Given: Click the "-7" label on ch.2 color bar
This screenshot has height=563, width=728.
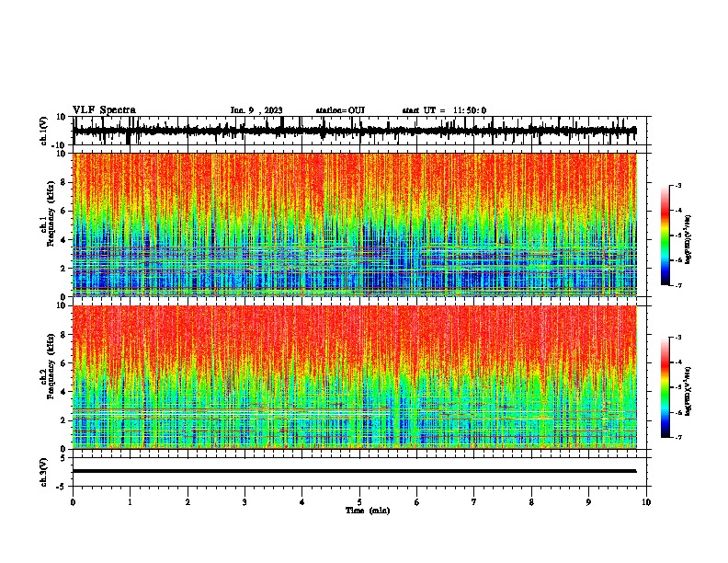Looking at the screenshot, I should [678, 438].
